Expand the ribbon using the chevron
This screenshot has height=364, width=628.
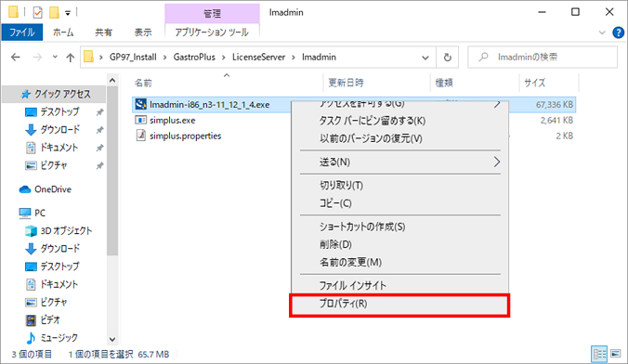[602, 32]
